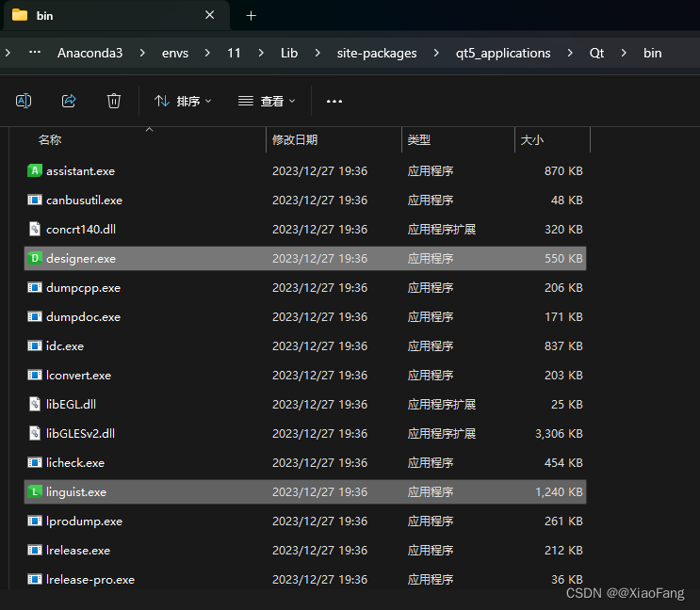Open the 查看 view dropdown
This screenshot has height=610, width=700.
267,102
